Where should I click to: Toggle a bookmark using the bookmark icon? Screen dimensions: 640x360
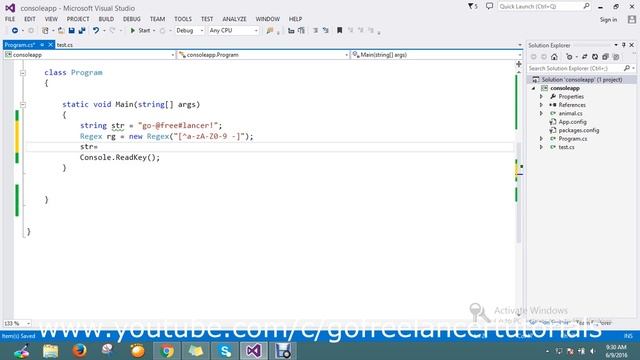(339, 31)
